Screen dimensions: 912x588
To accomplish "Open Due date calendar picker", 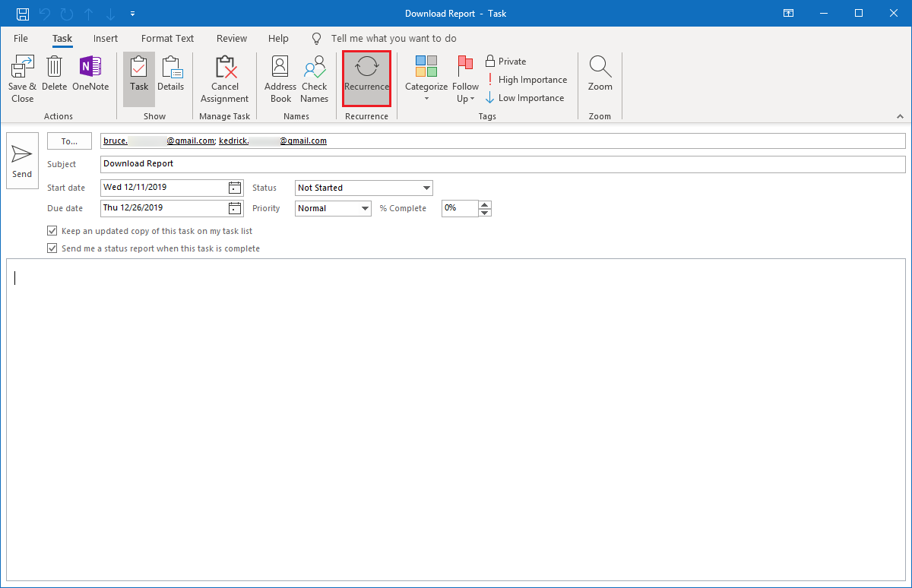I will [x=235, y=208].
